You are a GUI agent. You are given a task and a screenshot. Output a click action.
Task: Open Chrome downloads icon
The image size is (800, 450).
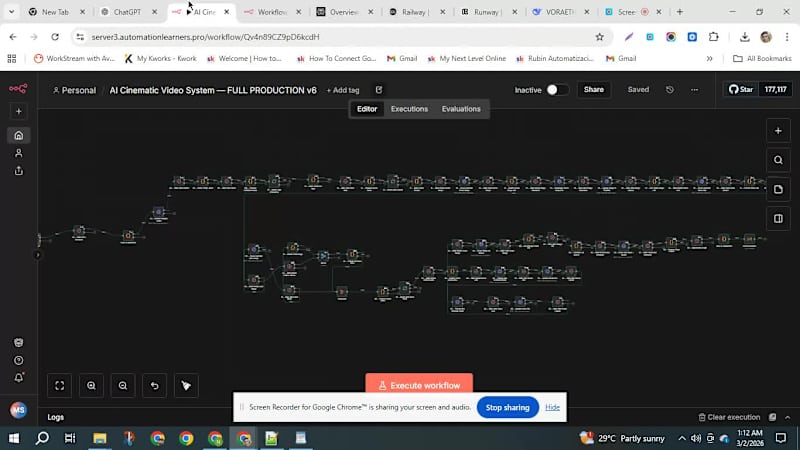point(744,37)
